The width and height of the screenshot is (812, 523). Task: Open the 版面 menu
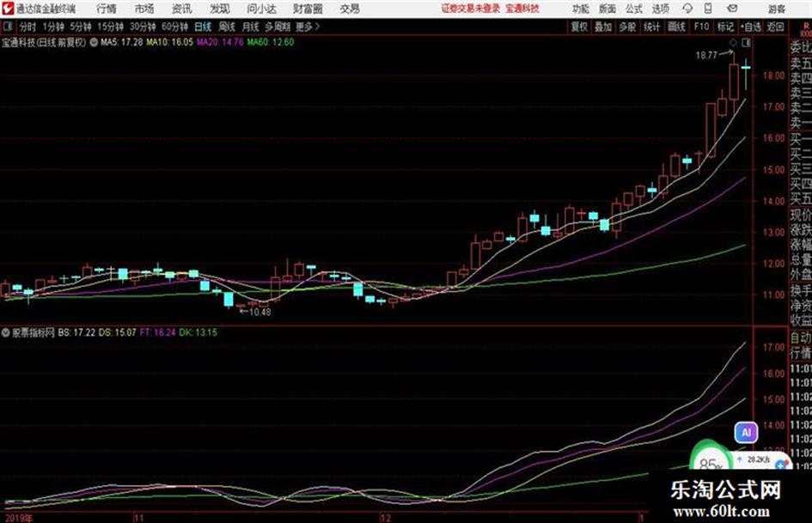click(607, 9)
